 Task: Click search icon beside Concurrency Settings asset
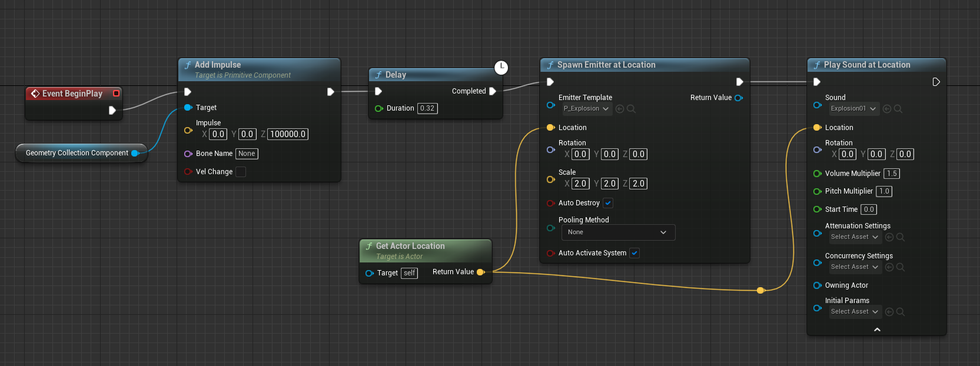point(900,267)
